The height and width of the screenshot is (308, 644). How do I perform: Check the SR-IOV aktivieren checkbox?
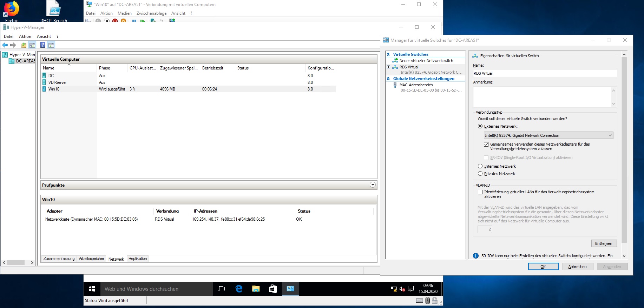coord(486,158)
